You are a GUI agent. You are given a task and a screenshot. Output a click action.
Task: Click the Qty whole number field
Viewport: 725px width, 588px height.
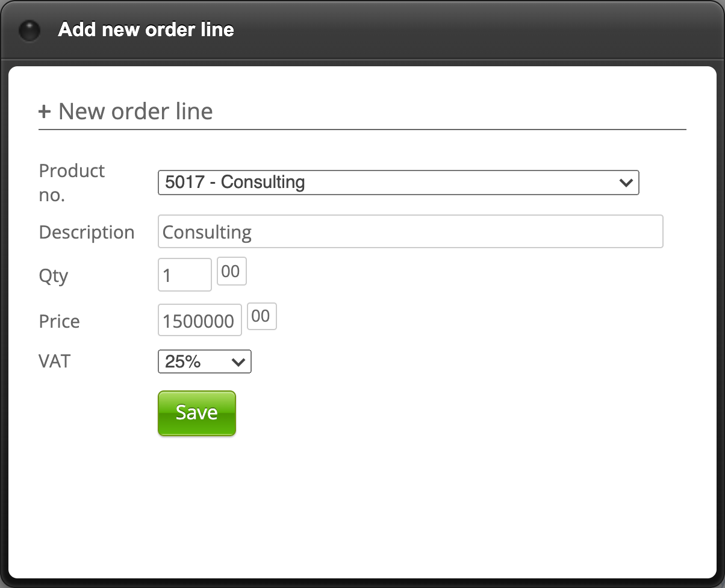(x=184, y=275)
